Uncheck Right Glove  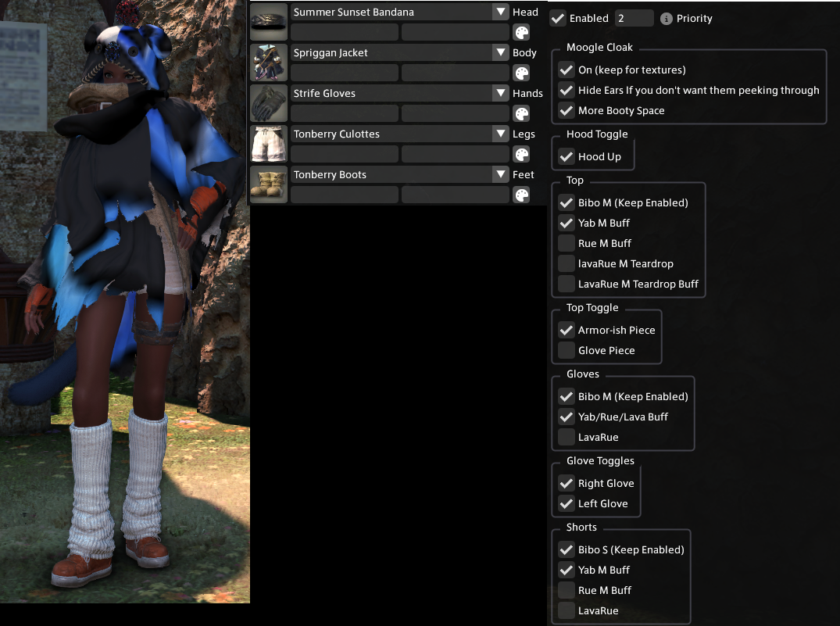(x=567, y=484)
